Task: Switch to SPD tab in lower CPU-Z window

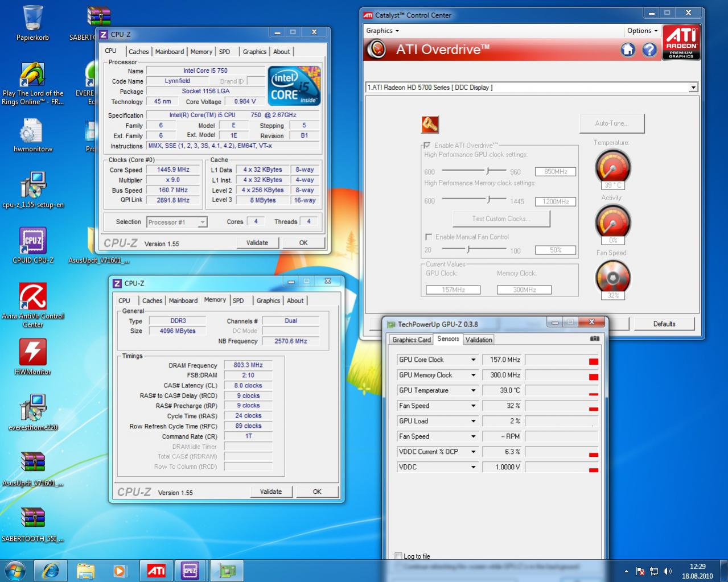Action: pyautogui.click(x=238, y=301)
